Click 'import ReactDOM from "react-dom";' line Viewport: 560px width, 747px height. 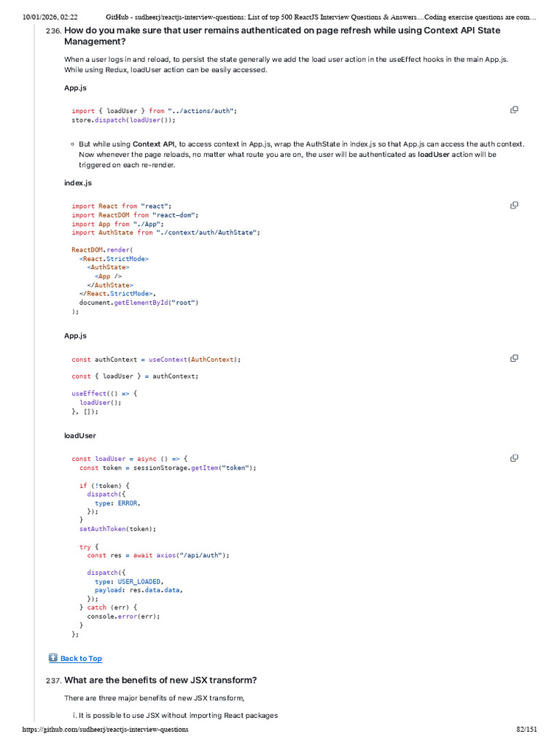click(x=135, y=215)
